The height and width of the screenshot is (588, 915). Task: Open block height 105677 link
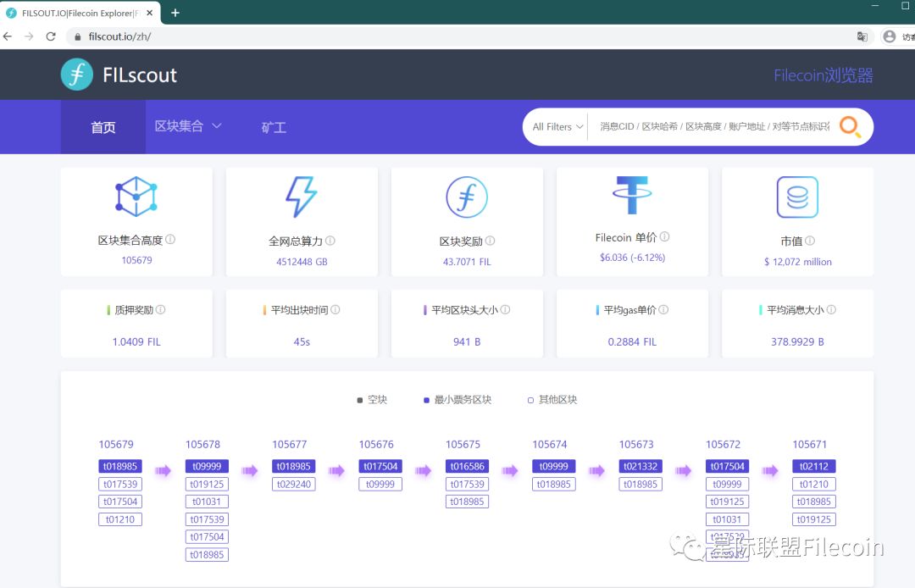coord(290,445)
